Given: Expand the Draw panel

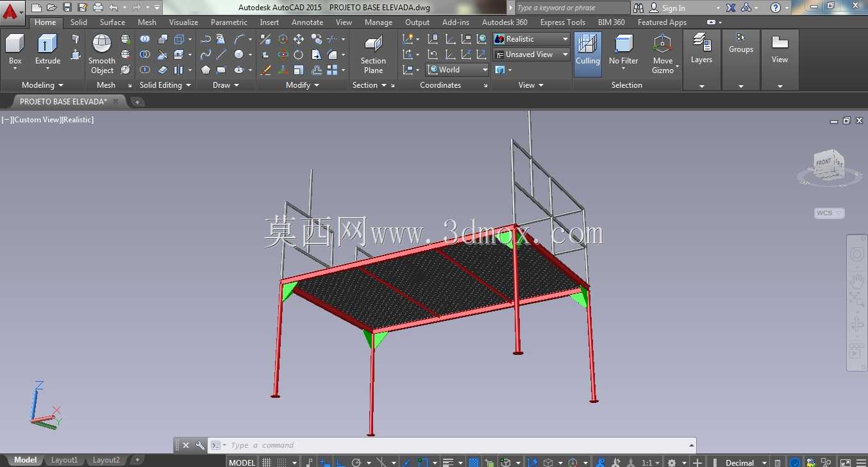Looking at the screenshot, I should pyautogui.click(x=226, y=85).
